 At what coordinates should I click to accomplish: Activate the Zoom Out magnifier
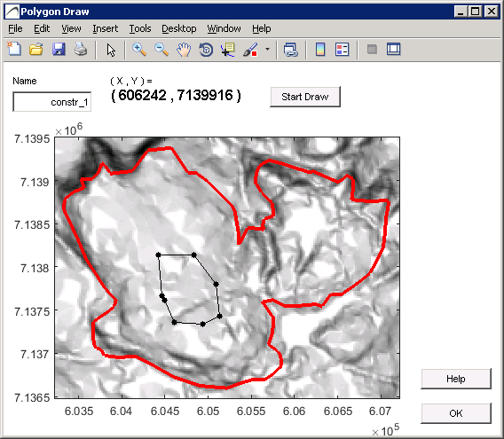[161, 50]
